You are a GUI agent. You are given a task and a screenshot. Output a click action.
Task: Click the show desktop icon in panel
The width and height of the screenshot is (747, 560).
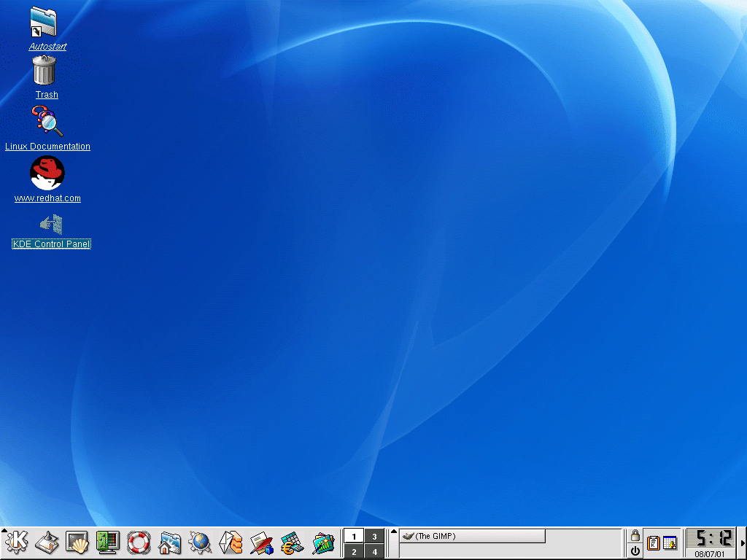tap(47, 542)
